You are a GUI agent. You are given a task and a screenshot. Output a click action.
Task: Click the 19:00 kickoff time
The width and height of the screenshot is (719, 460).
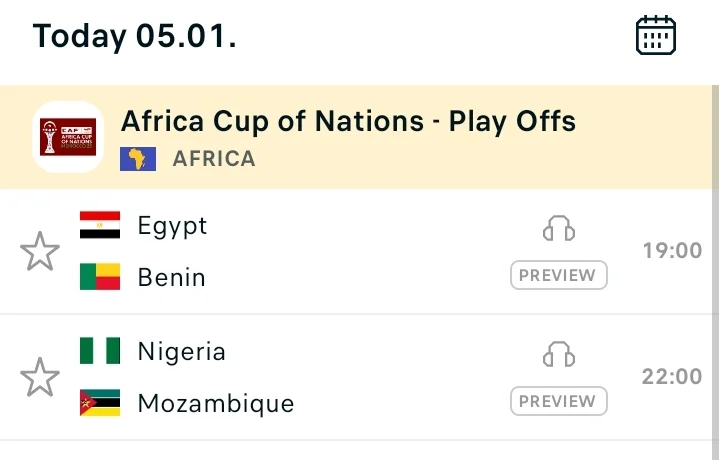point(672,251)
